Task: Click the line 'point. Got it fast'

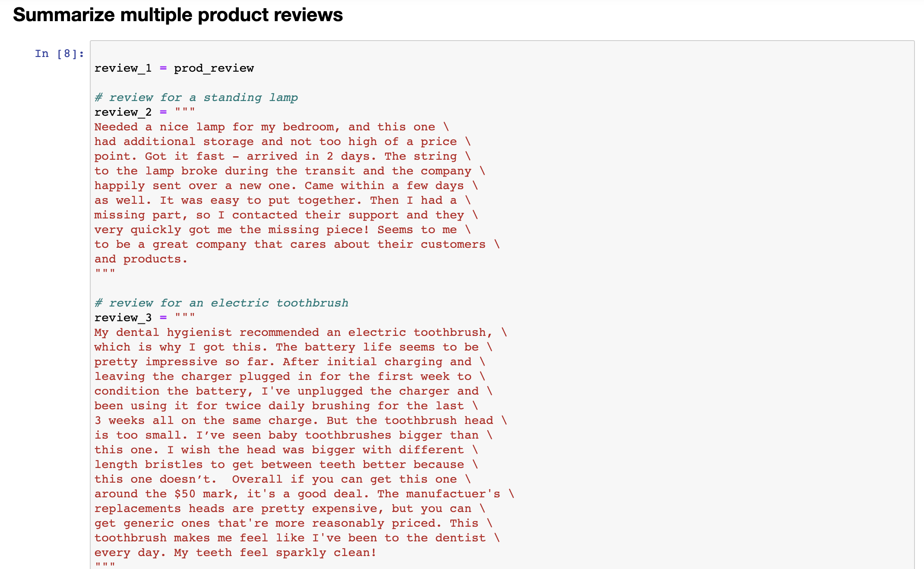Action: [x=282, y=156]
